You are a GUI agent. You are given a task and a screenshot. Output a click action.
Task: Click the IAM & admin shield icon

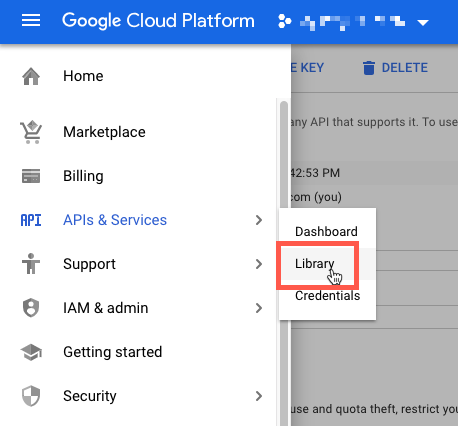pos(31,308)
